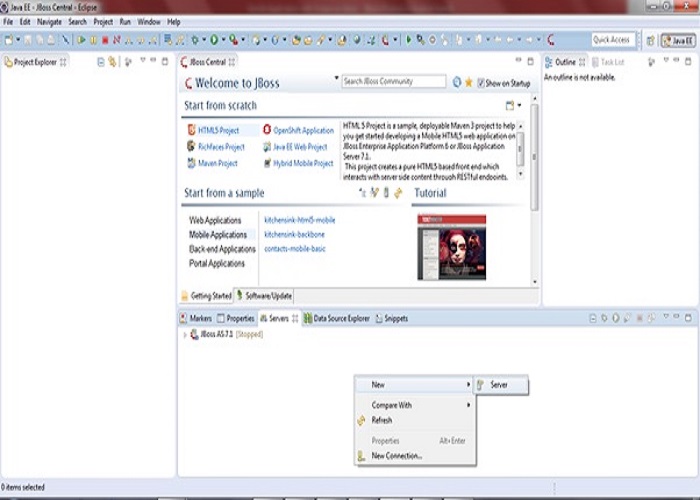Click the JBoss AS 7.1 server icon
The image size is (700, 500).
coord(194,334)
